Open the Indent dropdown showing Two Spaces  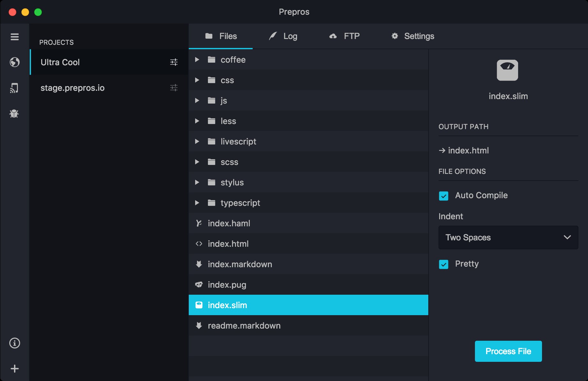tap(508, 237)
